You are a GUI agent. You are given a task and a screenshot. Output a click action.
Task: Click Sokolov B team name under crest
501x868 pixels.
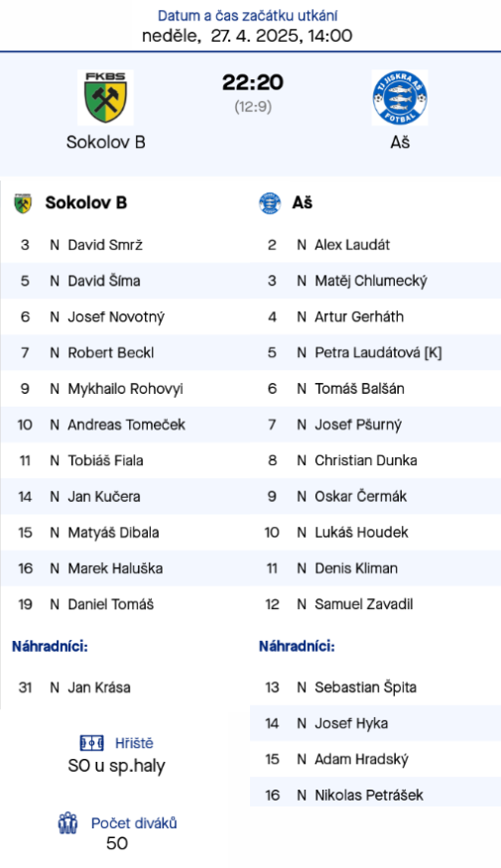click(x=106, y=142)
